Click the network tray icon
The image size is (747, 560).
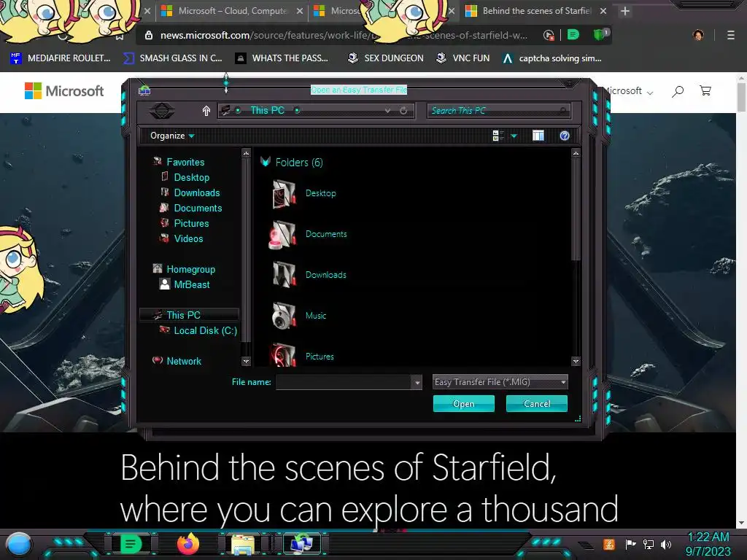(649, 544)
